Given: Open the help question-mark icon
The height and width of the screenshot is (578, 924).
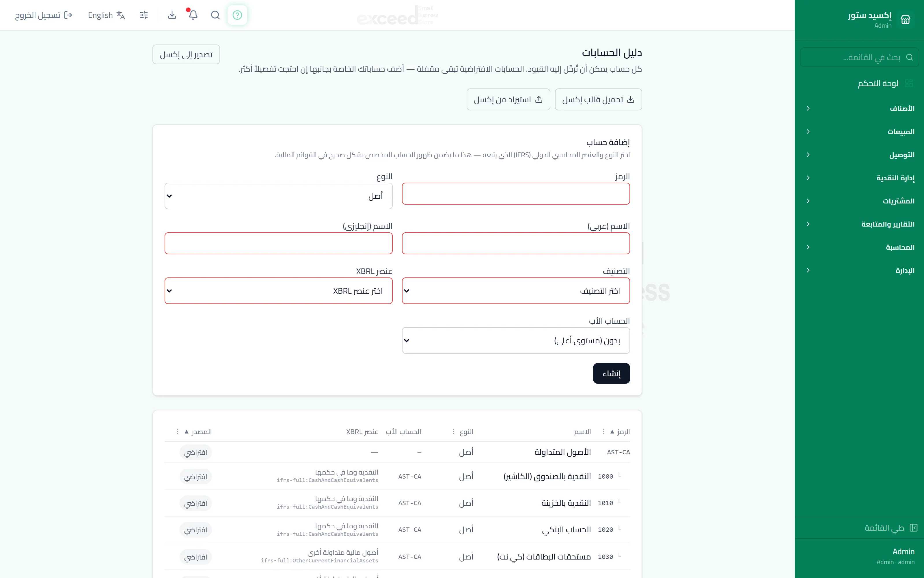Looking at the screenshot, I should pyautogui.click(x=237, y=15).
